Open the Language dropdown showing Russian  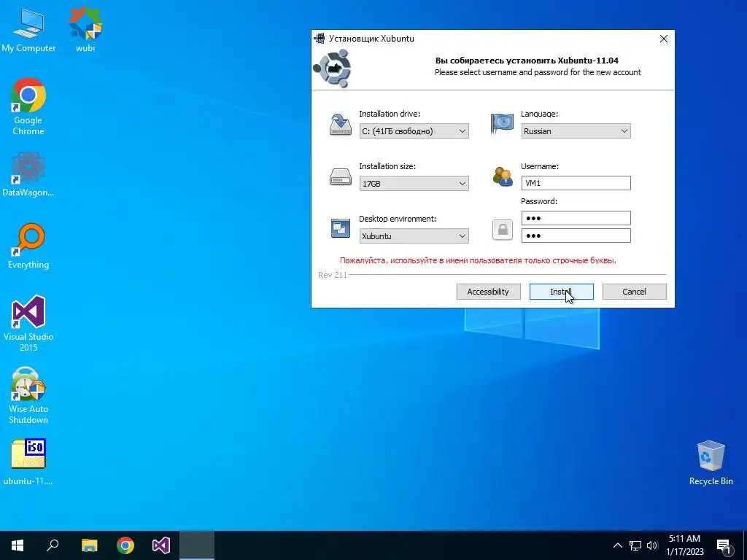[576, 131]
